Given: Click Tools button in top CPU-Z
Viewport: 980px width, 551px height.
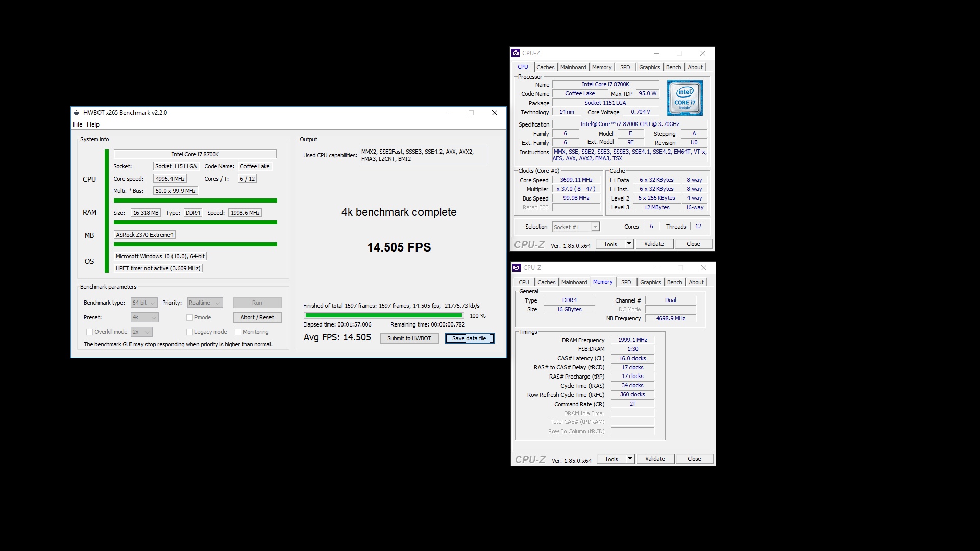Looking at the screenshot, I should coord(610,244).
